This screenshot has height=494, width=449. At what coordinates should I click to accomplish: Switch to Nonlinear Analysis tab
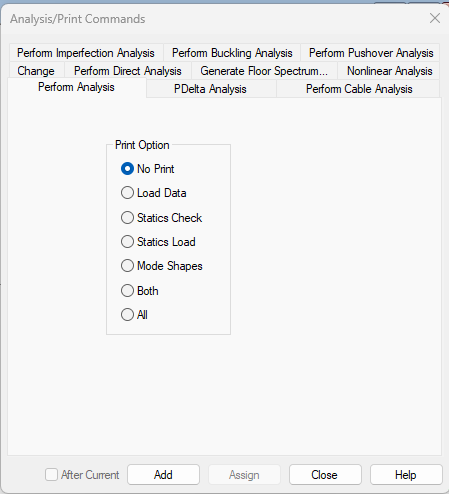[x=389, y=71]
